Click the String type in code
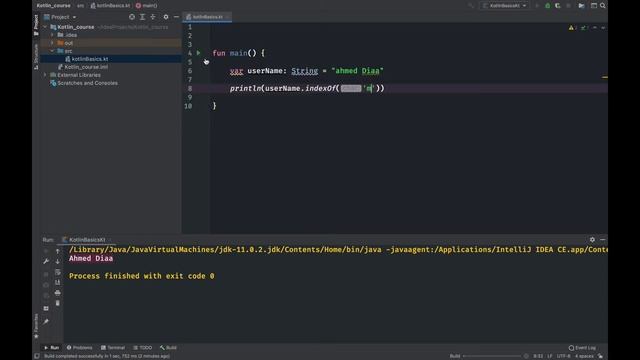The image size is (640, 360). click(x=304, y=71)
